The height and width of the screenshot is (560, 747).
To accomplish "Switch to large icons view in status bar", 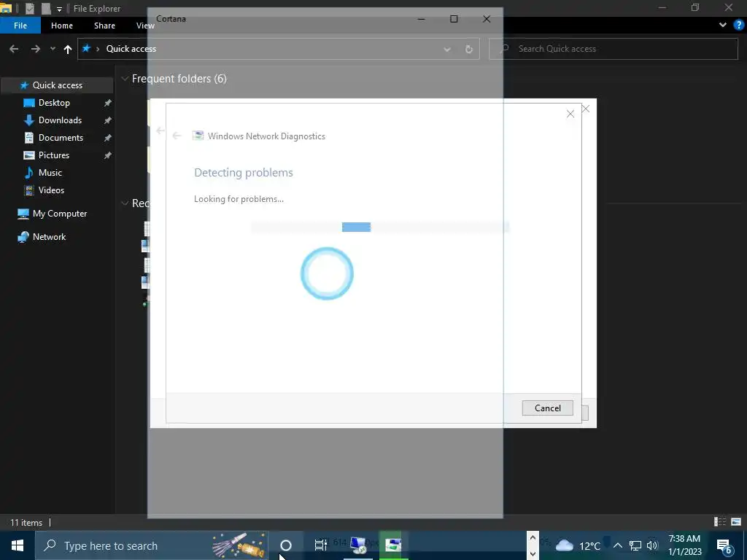I will [736, 522].
